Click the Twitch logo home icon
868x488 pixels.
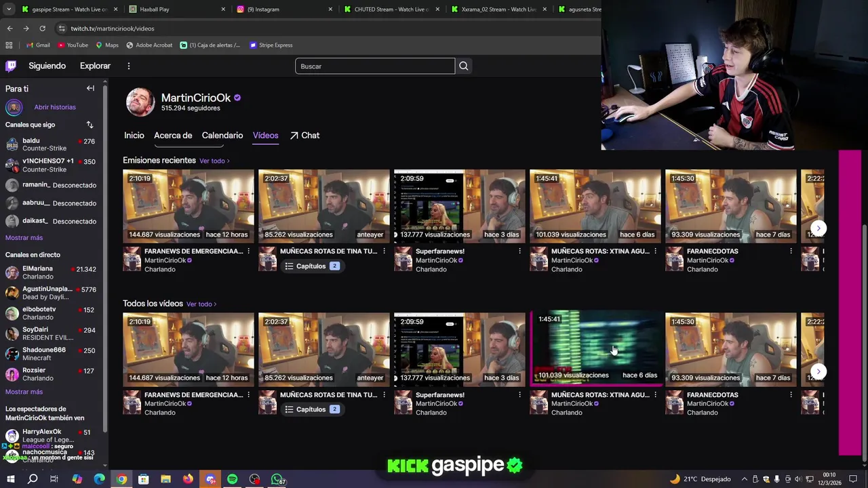(11, 66)
